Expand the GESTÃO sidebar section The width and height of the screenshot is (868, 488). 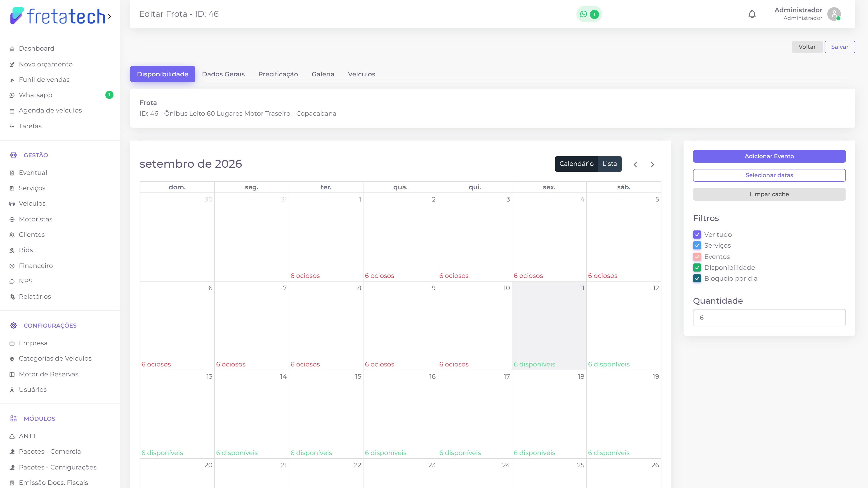coord(36,155)
